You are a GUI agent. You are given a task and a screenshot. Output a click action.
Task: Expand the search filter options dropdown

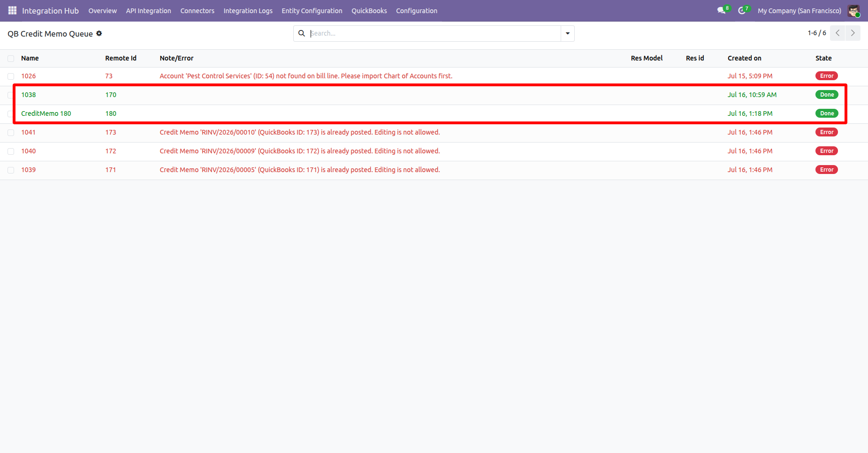tap(568, 33)
